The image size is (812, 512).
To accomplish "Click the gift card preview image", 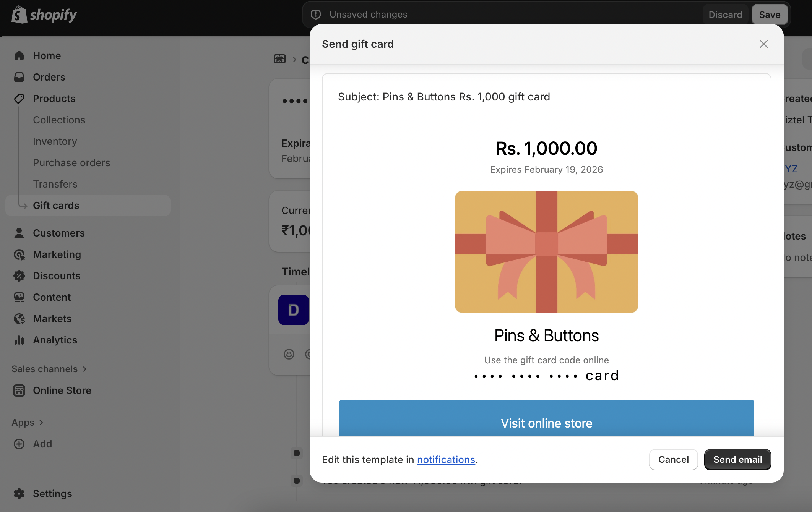I will click(546, 252).
